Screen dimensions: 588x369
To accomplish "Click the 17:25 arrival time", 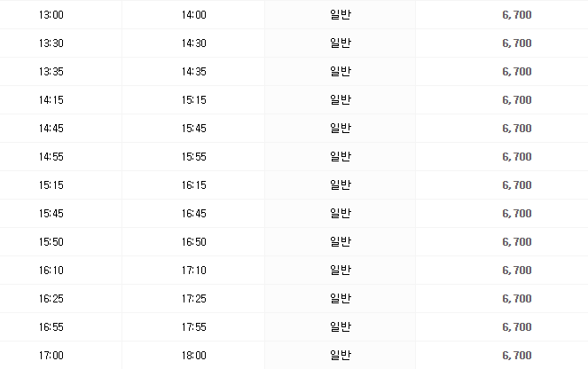I will [193, 299].
